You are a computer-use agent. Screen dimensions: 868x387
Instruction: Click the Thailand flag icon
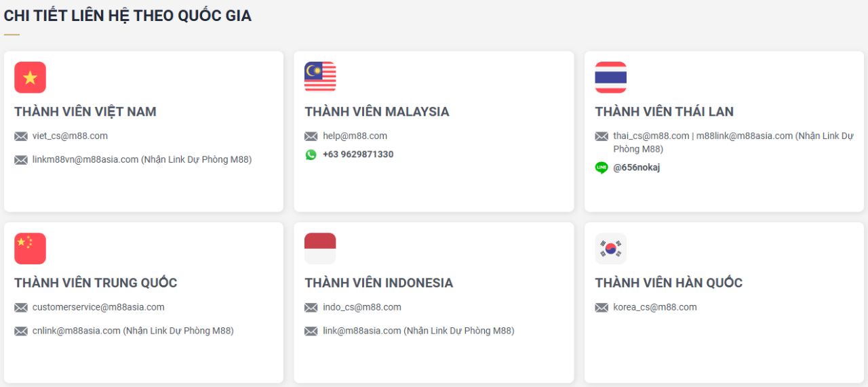[611, 77]
